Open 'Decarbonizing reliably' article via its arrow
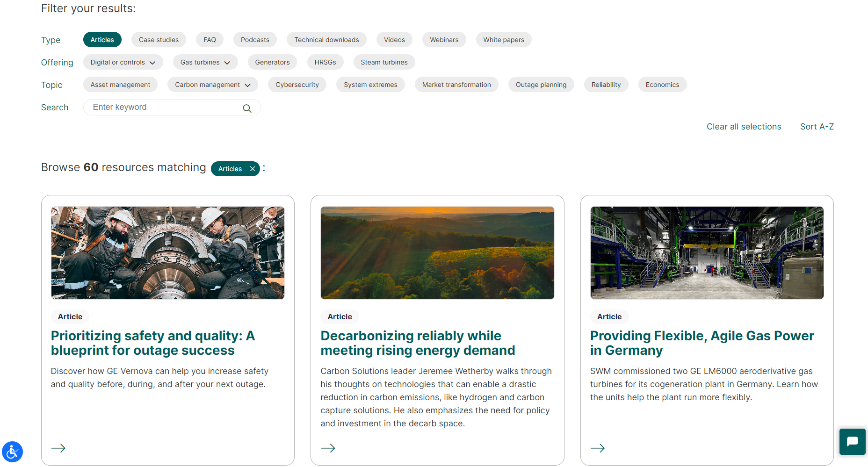 point(328,448)
